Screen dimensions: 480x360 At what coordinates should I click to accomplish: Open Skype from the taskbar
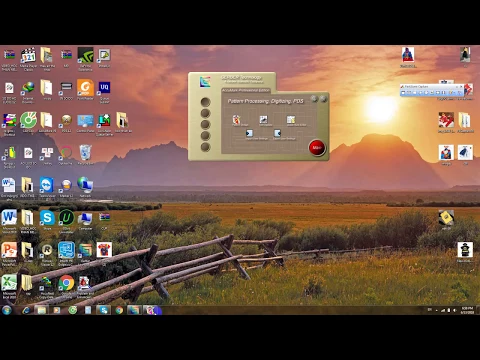pos(104,310)
